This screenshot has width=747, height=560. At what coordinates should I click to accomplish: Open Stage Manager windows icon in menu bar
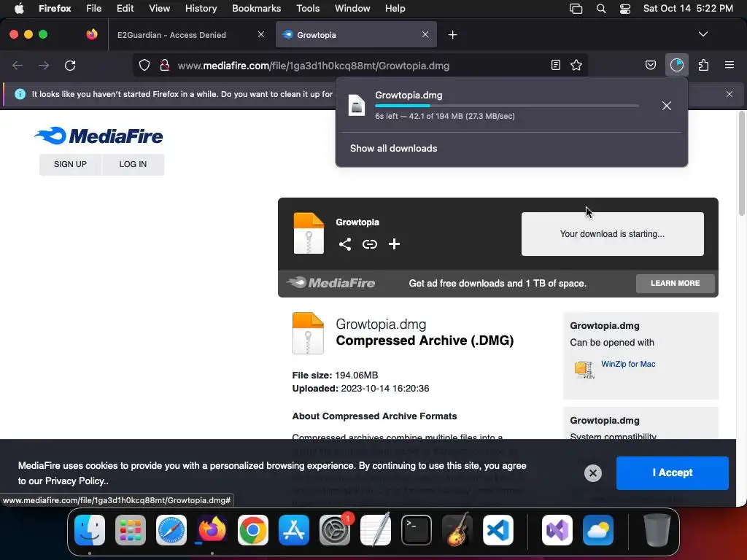point(576,9)
